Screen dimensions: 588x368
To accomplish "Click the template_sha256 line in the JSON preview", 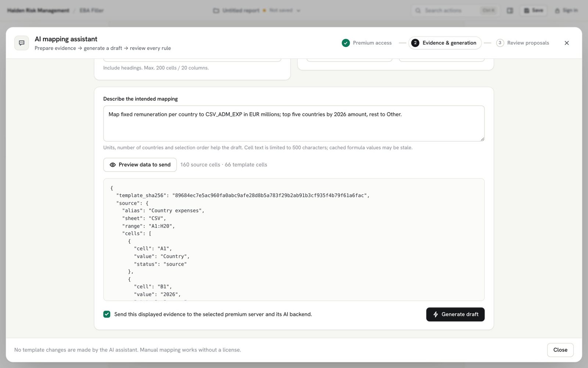I will pos(243,195).
